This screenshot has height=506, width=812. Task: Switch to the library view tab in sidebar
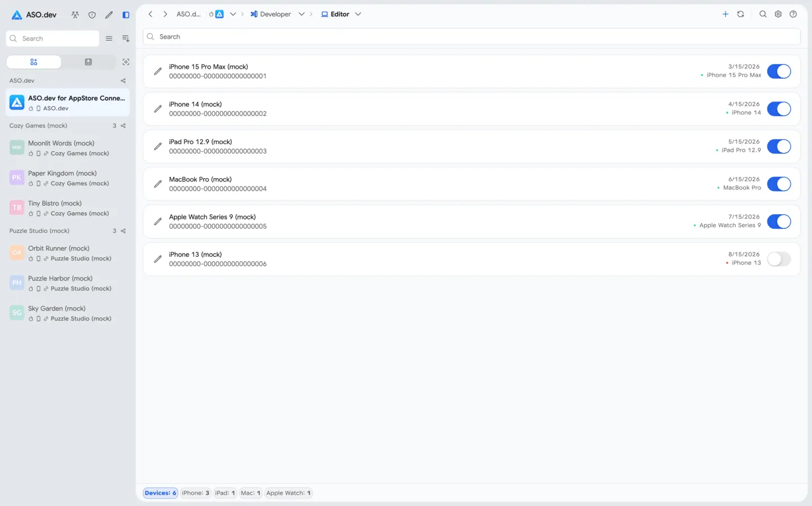(89, 62)
